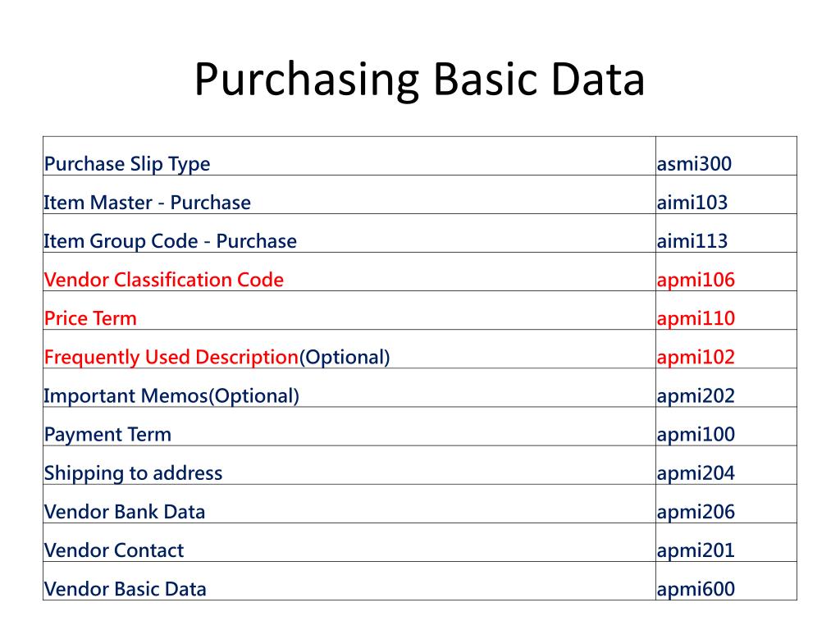Select Item Group Code - Purchase
This screenshot has height=630, width=840.
[171, 242]
